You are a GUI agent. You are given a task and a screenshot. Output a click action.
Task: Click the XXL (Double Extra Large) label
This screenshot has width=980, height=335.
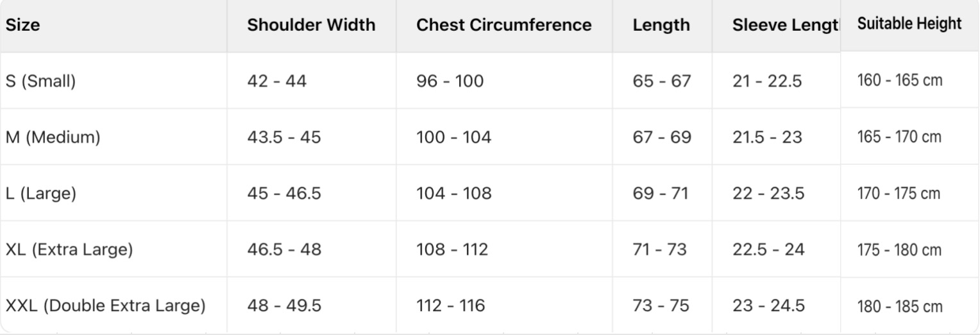tap(106, 306)
